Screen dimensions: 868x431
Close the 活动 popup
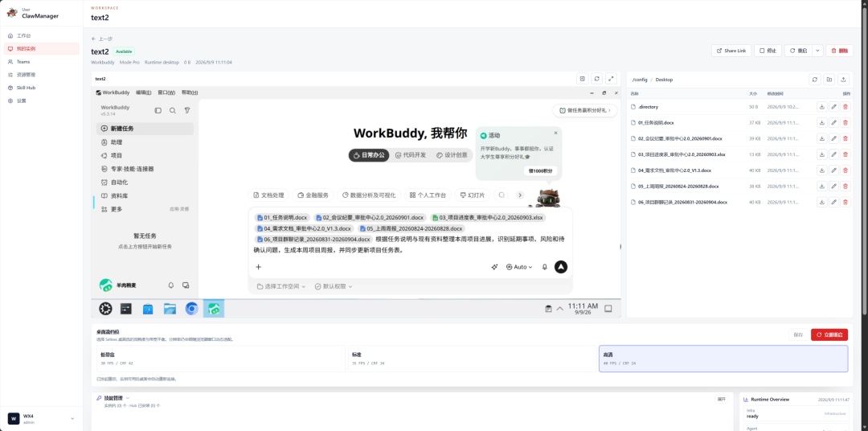[x=556, y=133]
